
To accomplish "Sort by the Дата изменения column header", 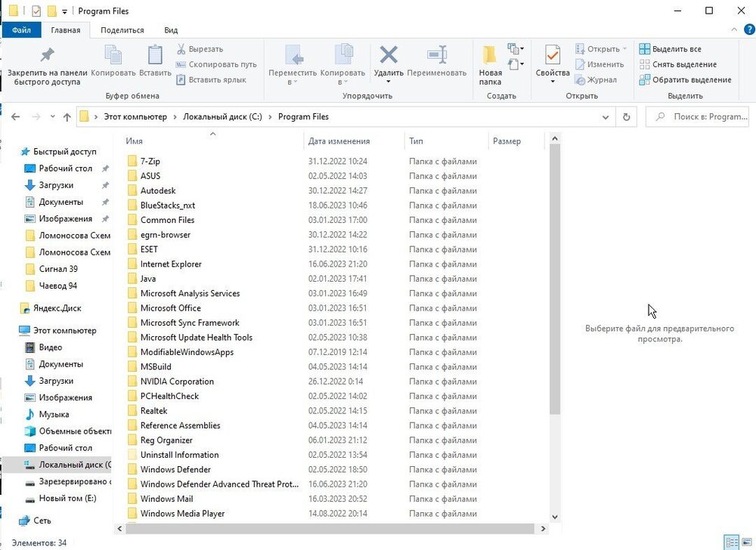I will point(339,141).
